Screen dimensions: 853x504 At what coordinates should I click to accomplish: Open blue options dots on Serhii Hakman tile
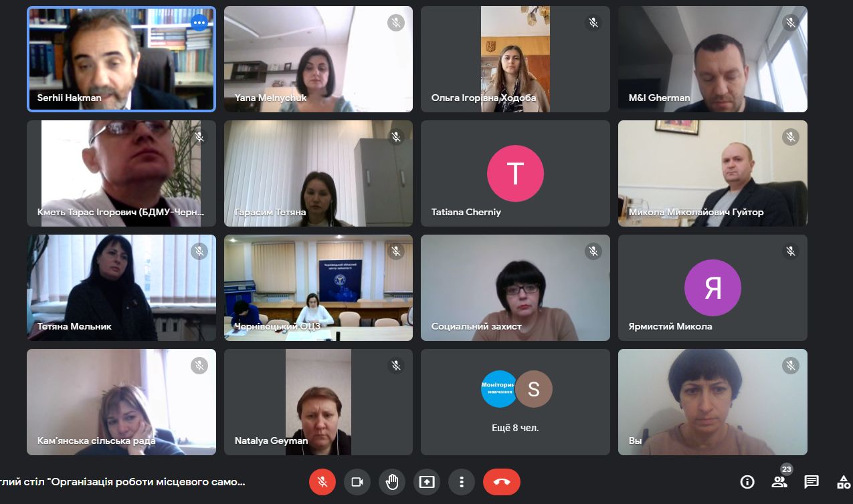coord(199,23)
